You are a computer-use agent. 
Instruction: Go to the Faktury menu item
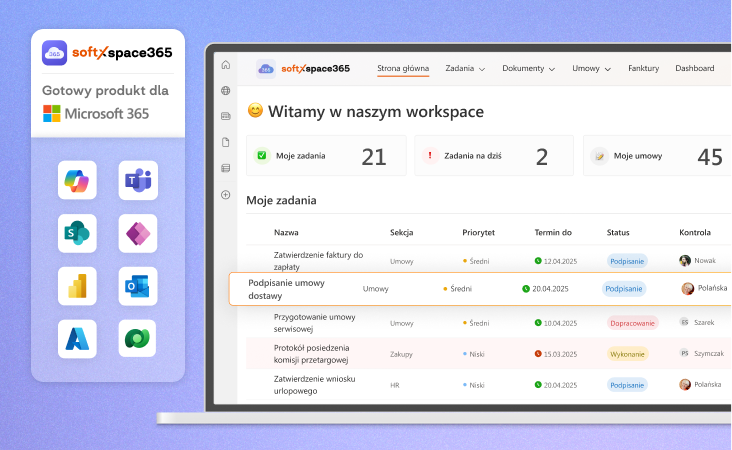coord(643,69)
